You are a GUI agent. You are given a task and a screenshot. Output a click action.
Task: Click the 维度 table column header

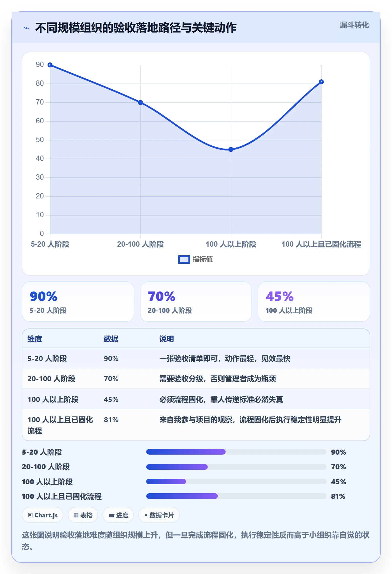35,339
